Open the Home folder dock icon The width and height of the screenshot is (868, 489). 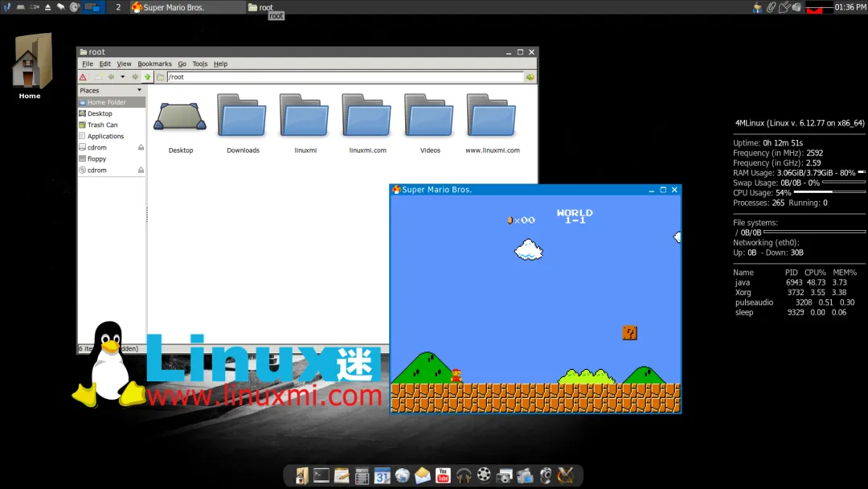point(301,475)
